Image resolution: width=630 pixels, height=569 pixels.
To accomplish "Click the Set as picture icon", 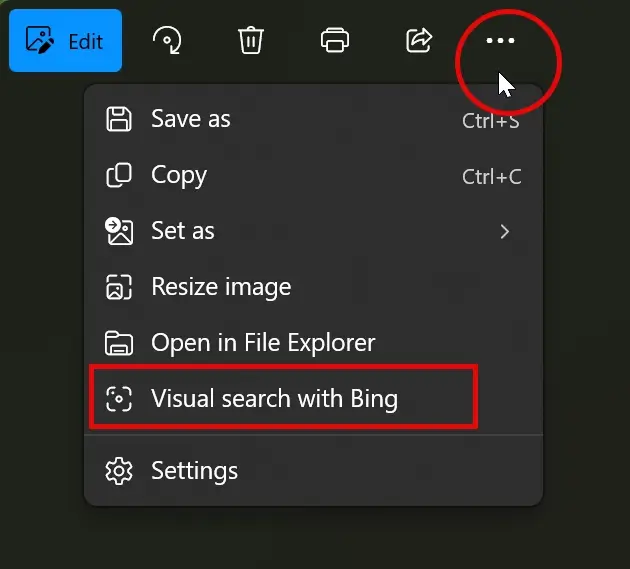I will 119,231.
